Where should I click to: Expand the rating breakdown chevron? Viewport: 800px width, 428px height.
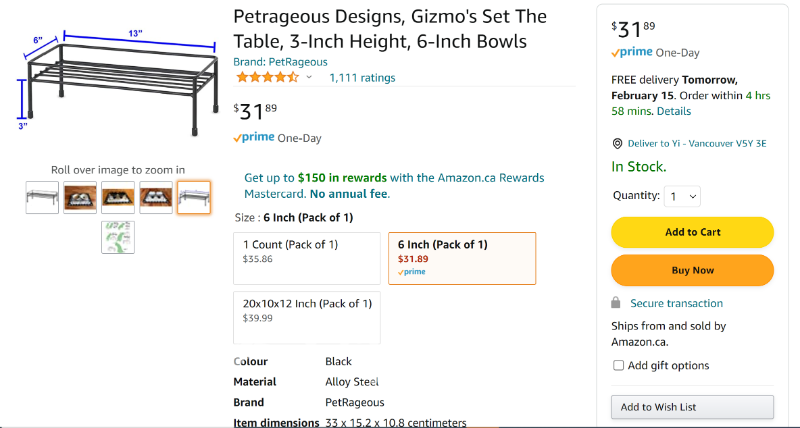pyautogui.click(x=309, y=77)
